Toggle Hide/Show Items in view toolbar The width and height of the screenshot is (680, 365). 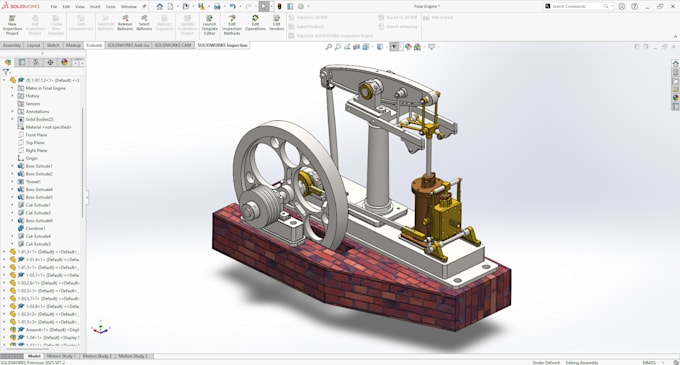click(393, 47)
